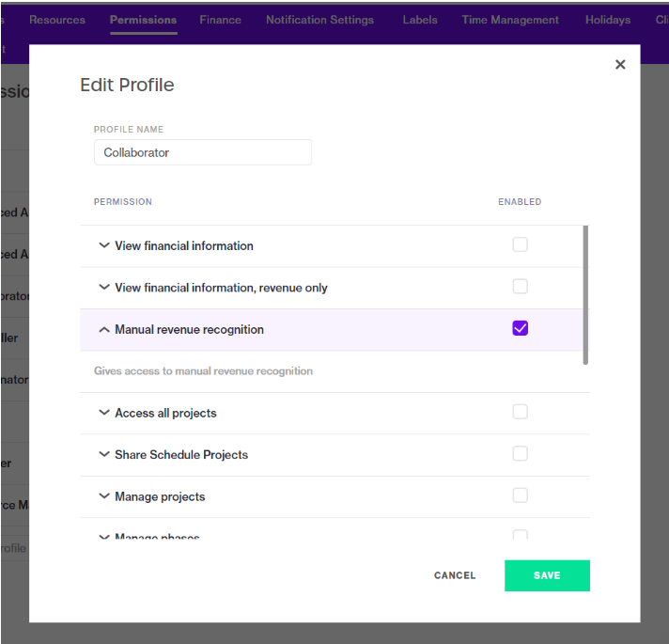
Task: Enable Manage projects checkbox
Action: point(520,495)
